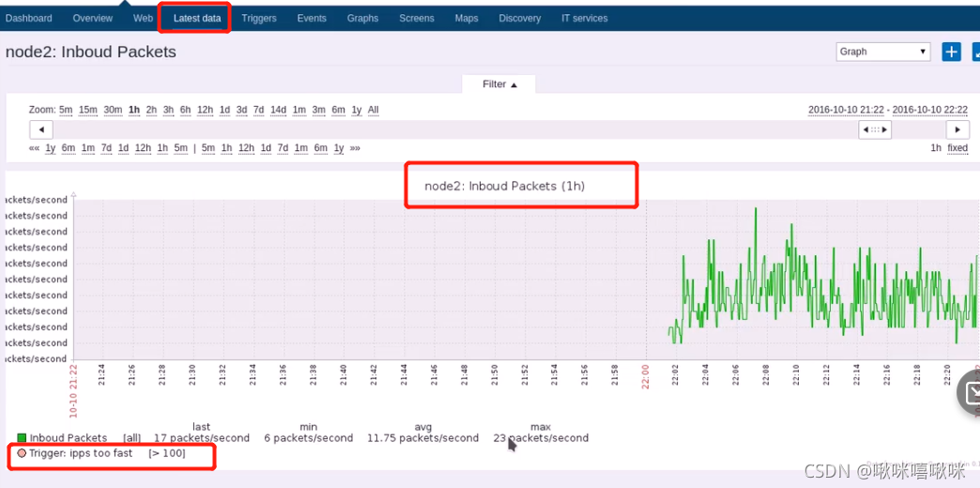This screenshot has width=980, height=488.
Task: Select the Latest data menu item
Action: click(197, 18)
